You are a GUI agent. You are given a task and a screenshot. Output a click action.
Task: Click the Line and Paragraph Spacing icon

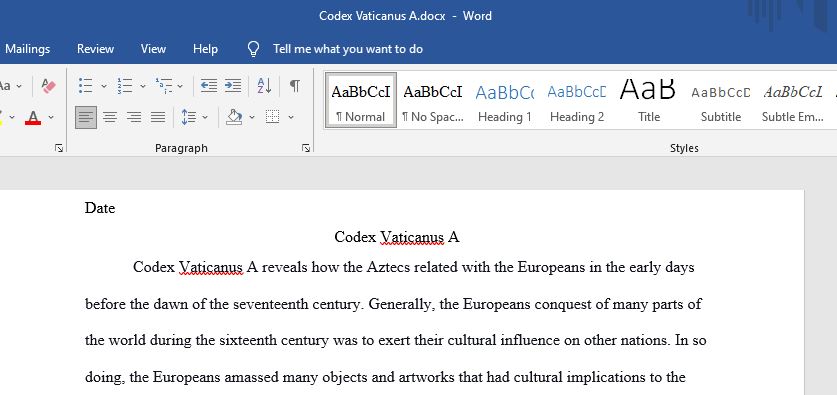tap(188, 117)
